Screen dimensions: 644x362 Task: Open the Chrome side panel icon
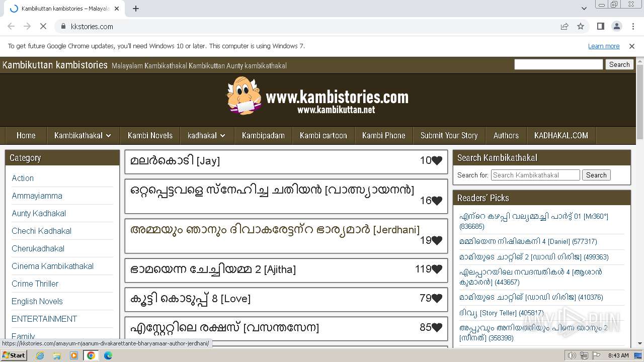pos(600,26)
